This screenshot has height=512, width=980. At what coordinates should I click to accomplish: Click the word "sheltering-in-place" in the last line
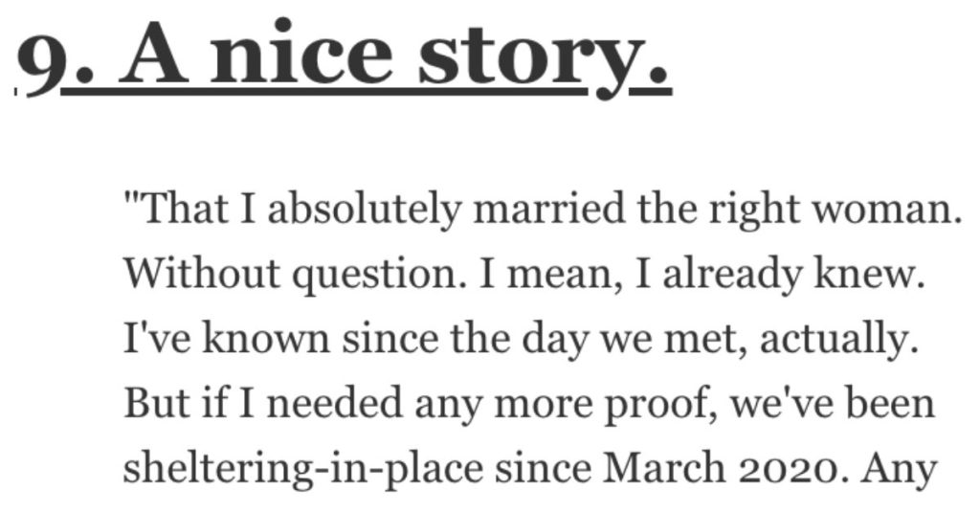(x=303, y=470)
